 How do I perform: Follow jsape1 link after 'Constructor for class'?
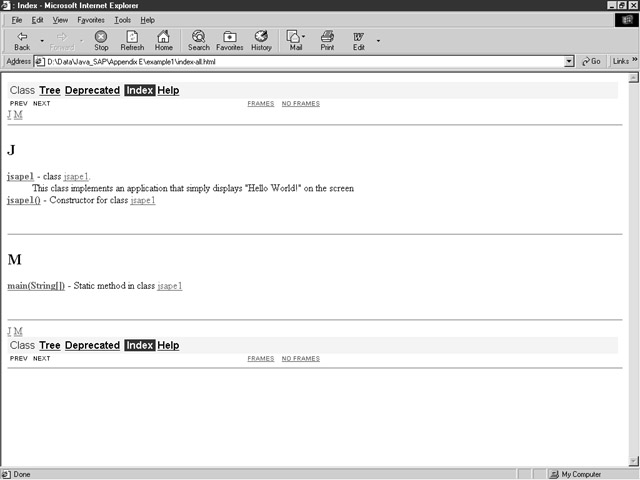point(143,200)
